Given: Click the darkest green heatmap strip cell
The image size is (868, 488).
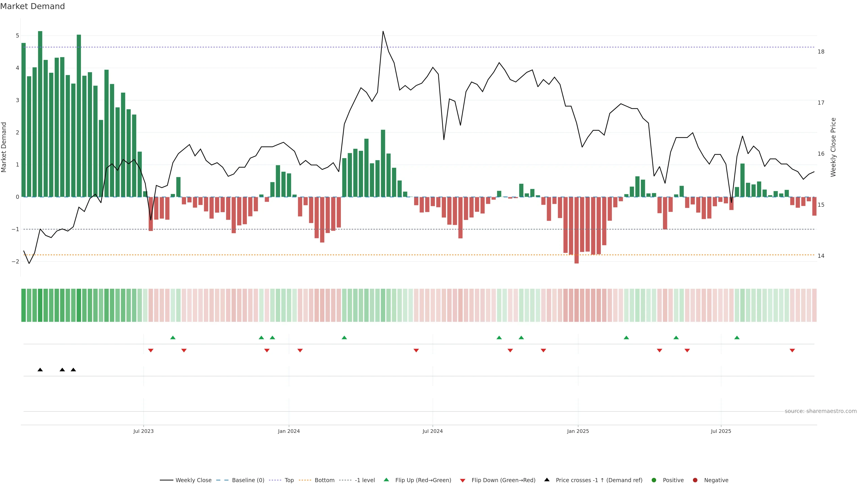Looking at the screenshot, I should click(x=40, y=305).
